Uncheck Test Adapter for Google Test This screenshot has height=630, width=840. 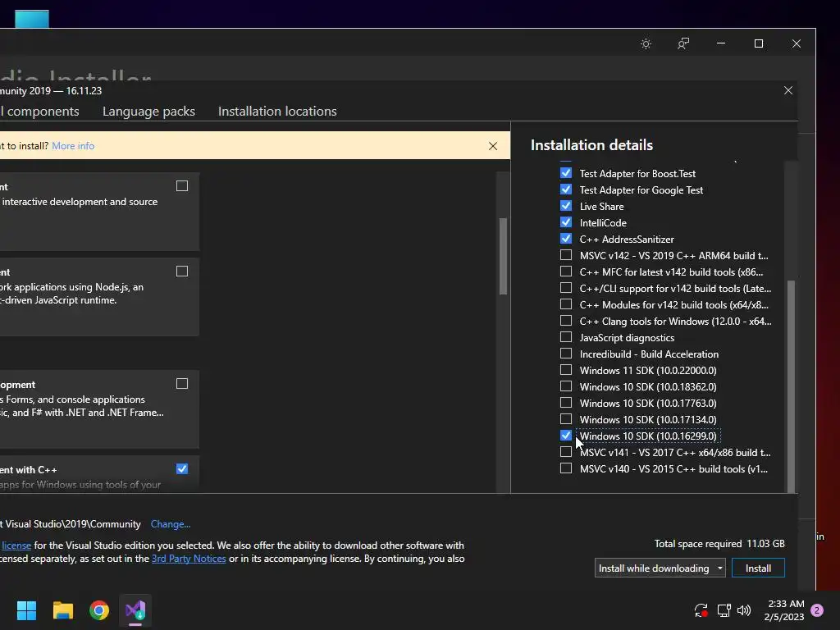tap(566, 189)
